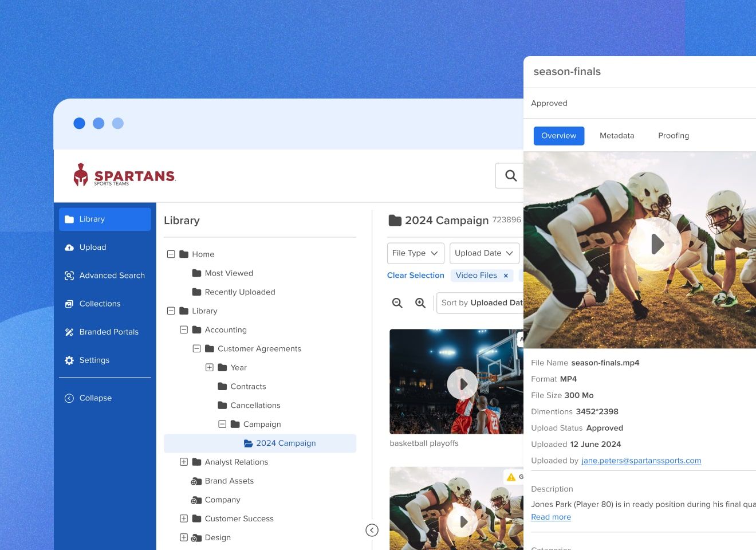Collapse the Accounting folder node
Image resolution: width=756 pixels, height=550 pixels.
pyautogui.click(x=184, y=329)
